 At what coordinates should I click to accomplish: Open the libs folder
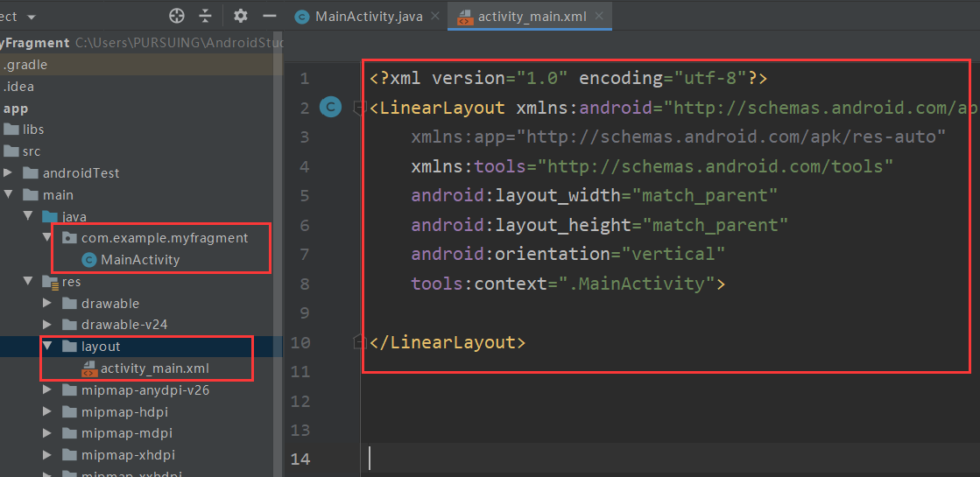tap(32, 130)
